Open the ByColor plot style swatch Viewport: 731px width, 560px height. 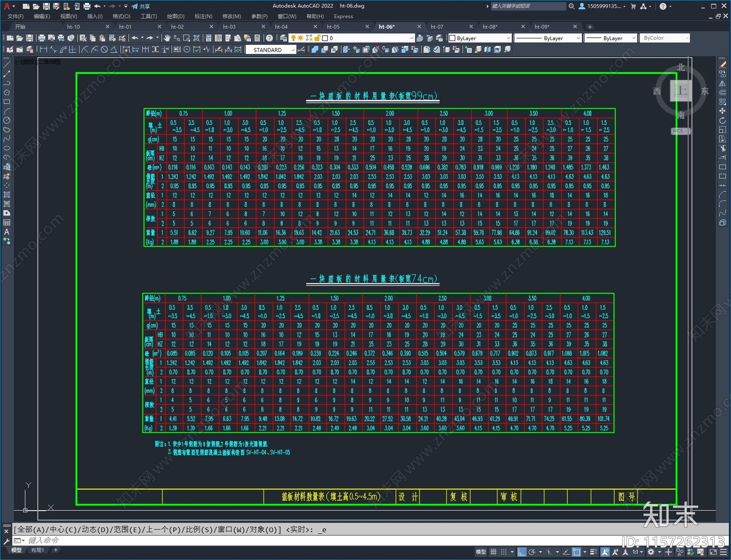click(x=665, y=38)
